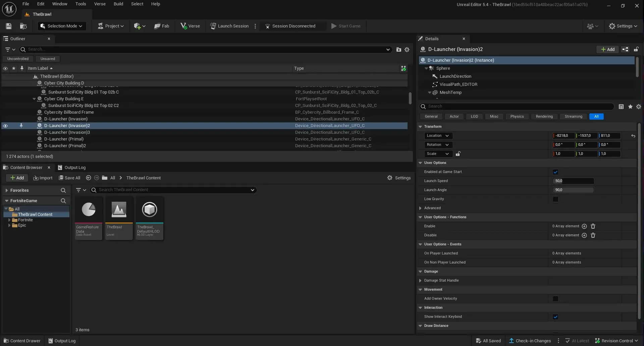Add element to Enable function array
This screenshot has height=346, width=644.
[584, 226]
